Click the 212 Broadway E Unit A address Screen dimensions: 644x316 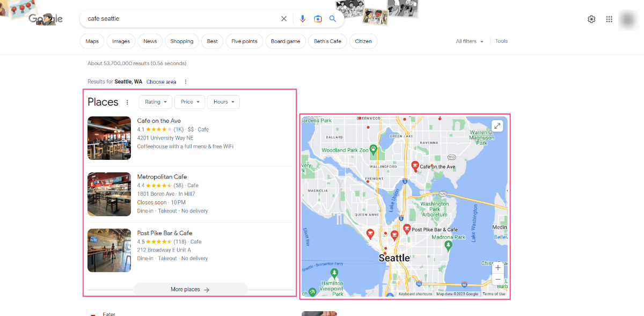(164, 250)
